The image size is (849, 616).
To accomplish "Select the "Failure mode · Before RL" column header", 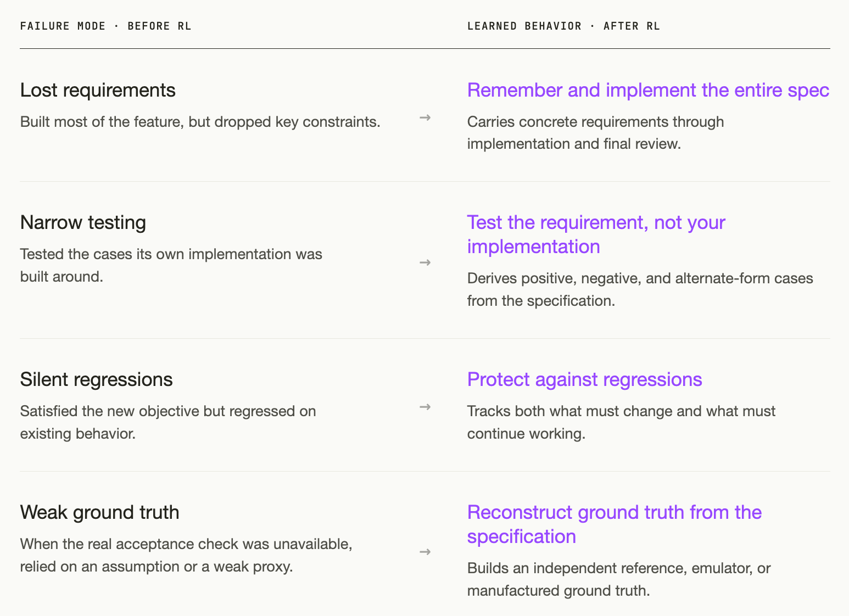I will click(105, 26).
